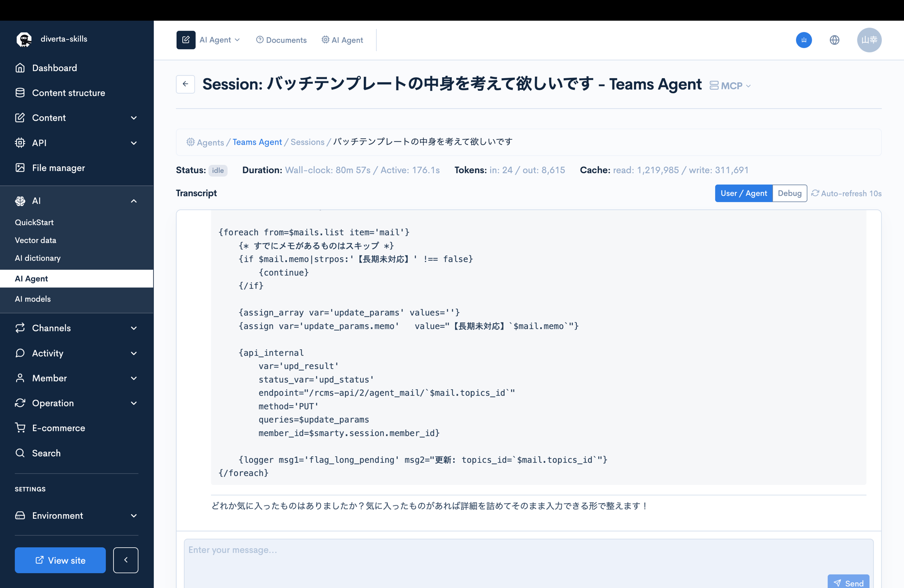
Task: Expand the Content menu chevron
Action: click(x=134, y=118)
